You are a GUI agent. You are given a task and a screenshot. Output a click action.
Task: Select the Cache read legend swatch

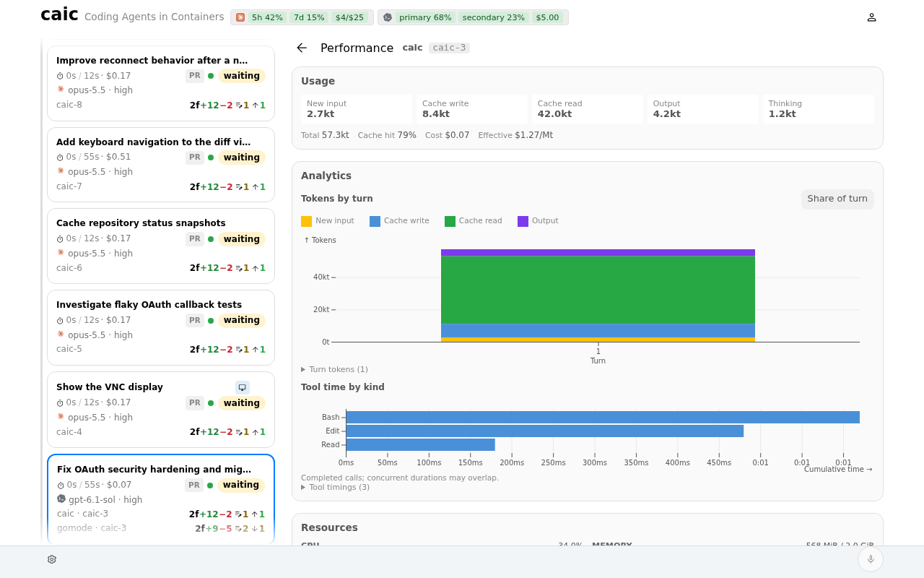coord(450,221)
